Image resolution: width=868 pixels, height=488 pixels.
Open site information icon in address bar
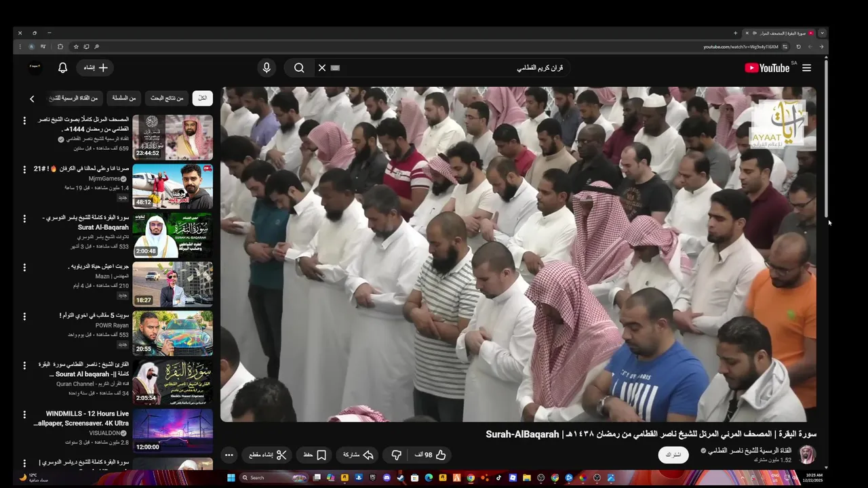[785, 47]
